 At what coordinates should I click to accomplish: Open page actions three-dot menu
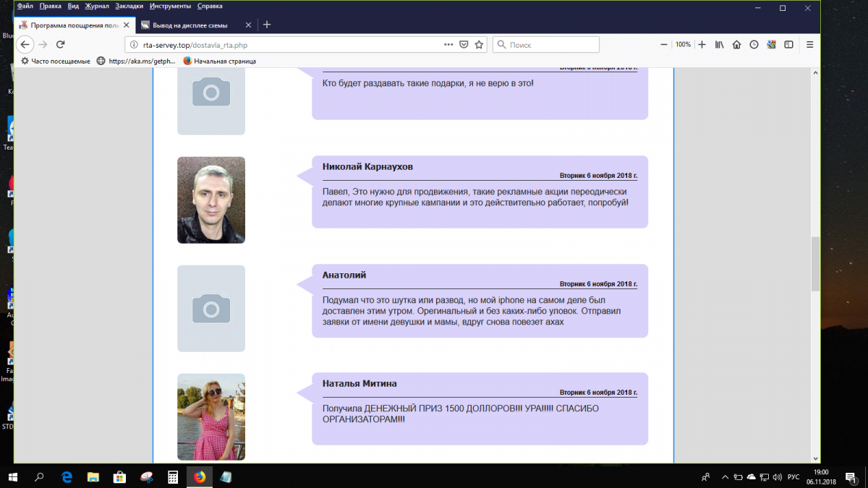pos(448,45)
